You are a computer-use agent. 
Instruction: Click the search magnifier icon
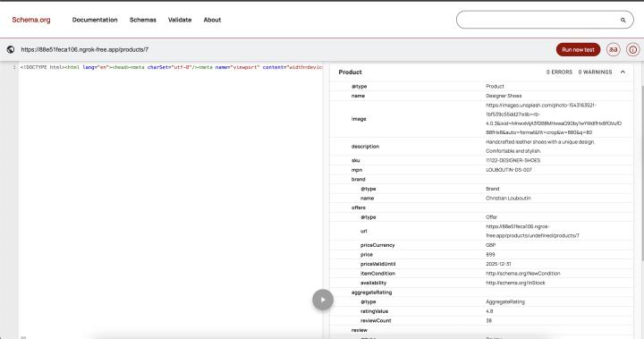pos(623,20)
